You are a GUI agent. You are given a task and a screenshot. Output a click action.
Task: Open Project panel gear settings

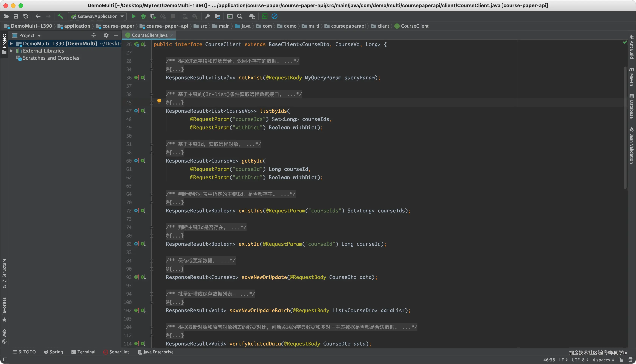tap(106, 35)
